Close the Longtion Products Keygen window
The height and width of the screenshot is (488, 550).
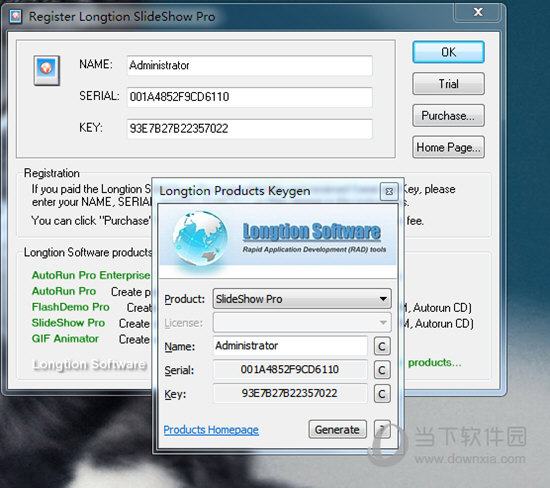pyautogui.click(x=389, y=192)
